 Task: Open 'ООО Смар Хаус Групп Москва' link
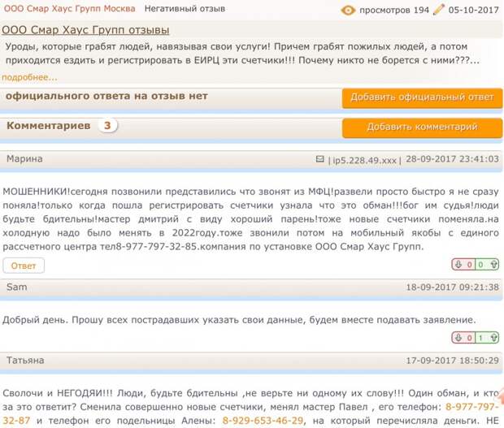point(69,9)
